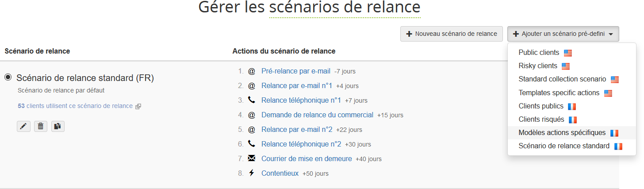
Task: Open Demande de relance du commercial action
Action: (317, 115)
